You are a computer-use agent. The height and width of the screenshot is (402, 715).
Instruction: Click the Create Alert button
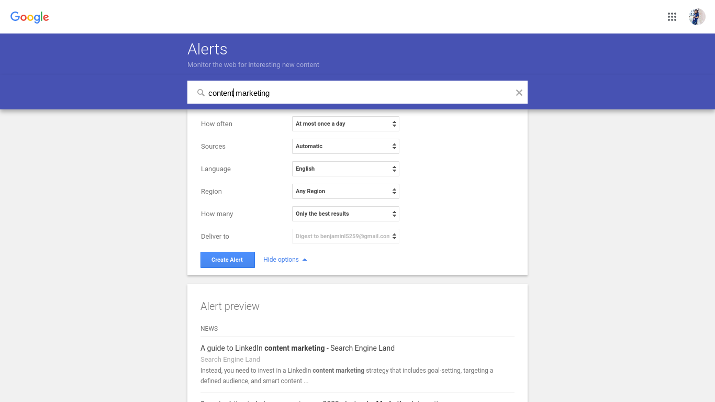click(228, 260)
